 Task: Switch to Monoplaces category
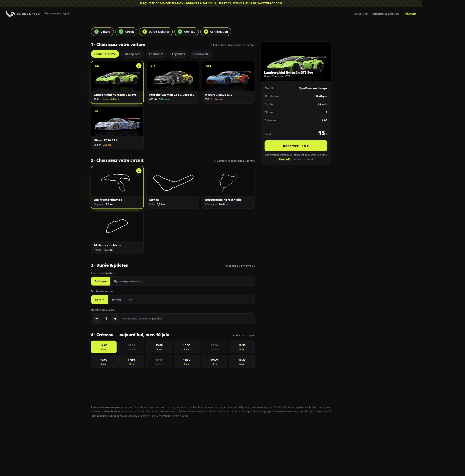point(132,54)
